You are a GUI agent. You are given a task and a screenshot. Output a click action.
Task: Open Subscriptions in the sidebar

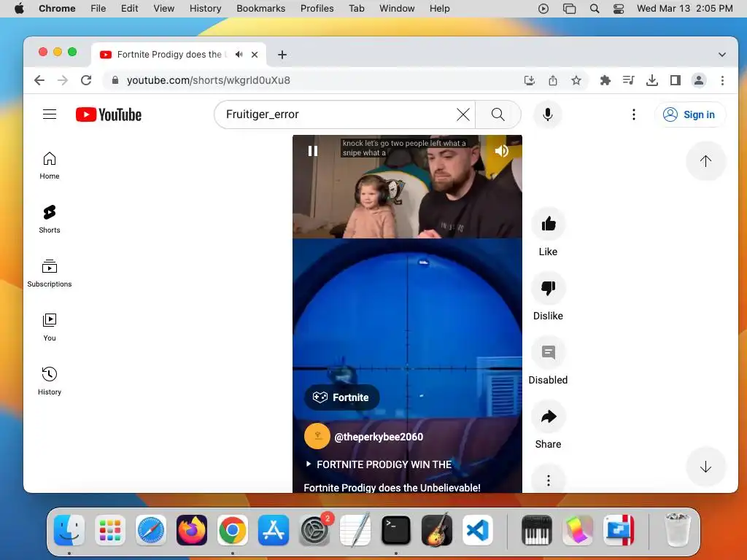(50, 273)
